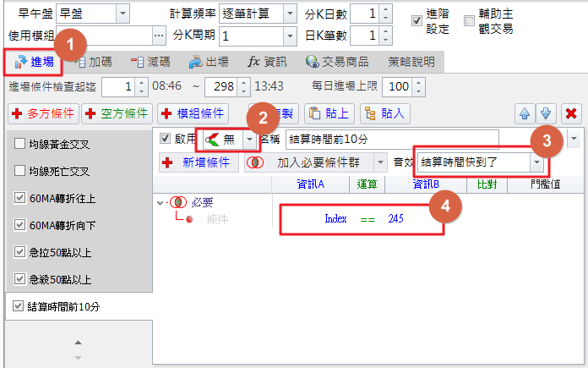Click the red dot 條件 node icon
The height and width of the screenshot is (368, 588).
tap(189, 219)
